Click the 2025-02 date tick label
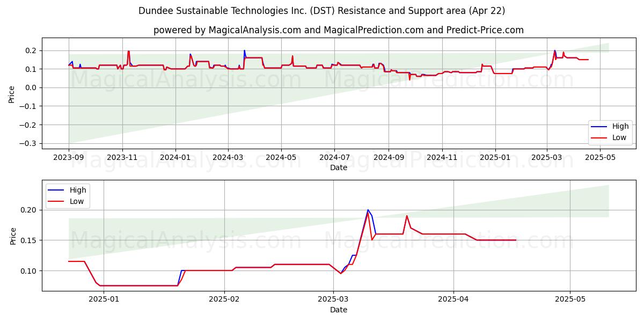 pyautogui.click(x=224, y=300)
